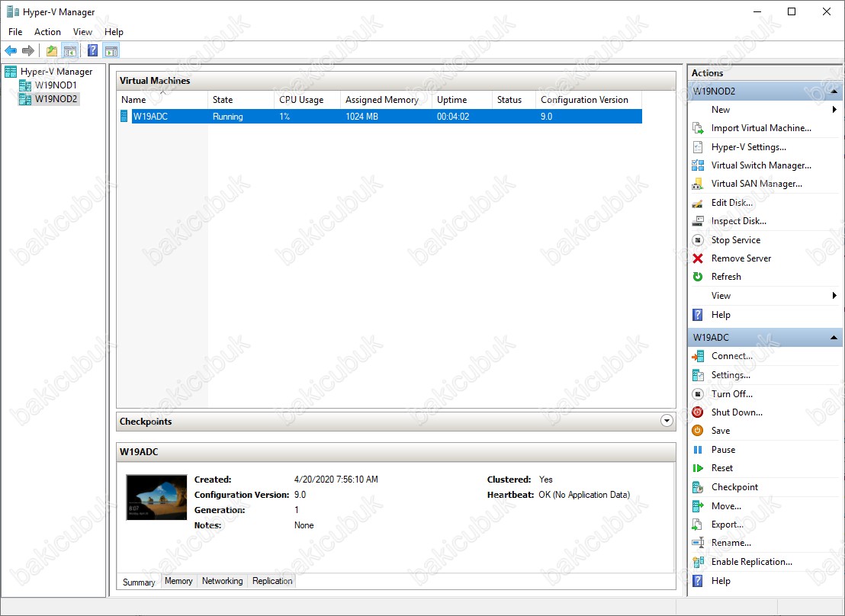Screen dimensions: 845x616
Task: Click the red Shut Down icon
Action: coord(698,412)
